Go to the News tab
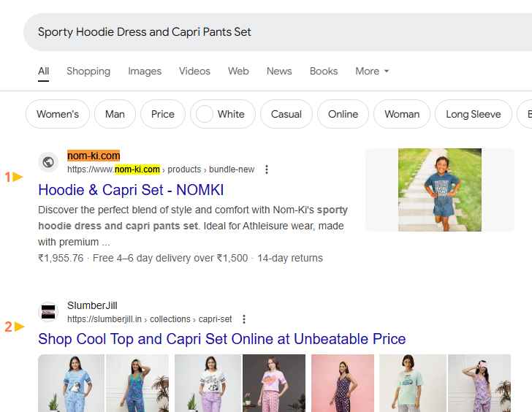532x412 pixels. [x=279, y=71]
